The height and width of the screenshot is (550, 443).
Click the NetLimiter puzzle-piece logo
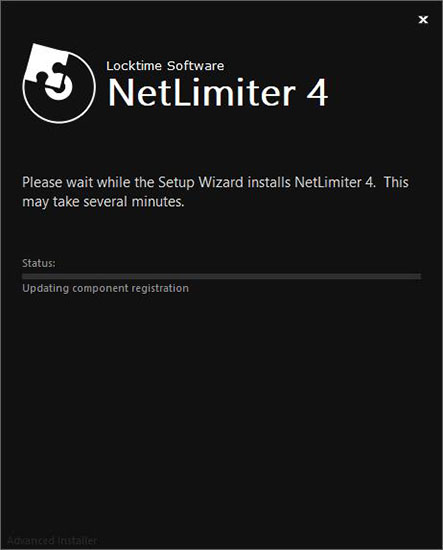[59, 83]
